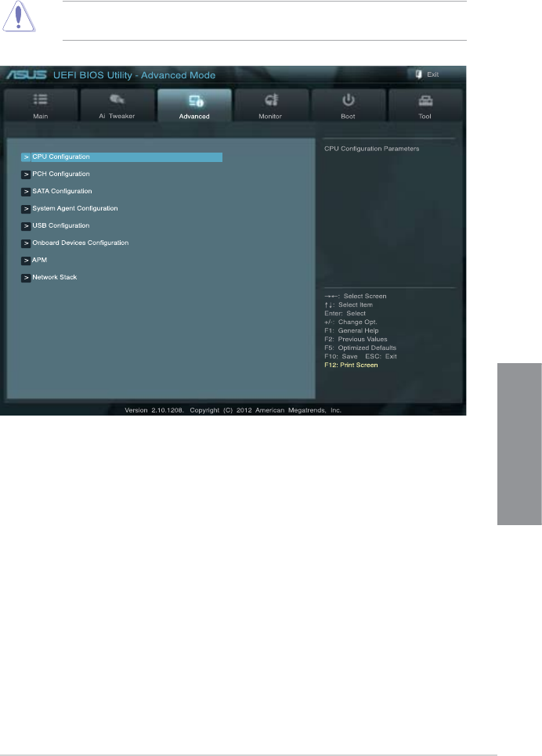
Task: Open PCH Configuration menu item
Action: [x=61, y=174]
